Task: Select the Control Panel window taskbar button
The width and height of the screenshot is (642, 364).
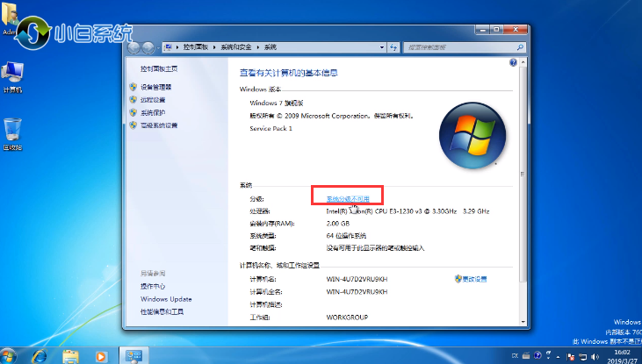Action: (133, 355)
